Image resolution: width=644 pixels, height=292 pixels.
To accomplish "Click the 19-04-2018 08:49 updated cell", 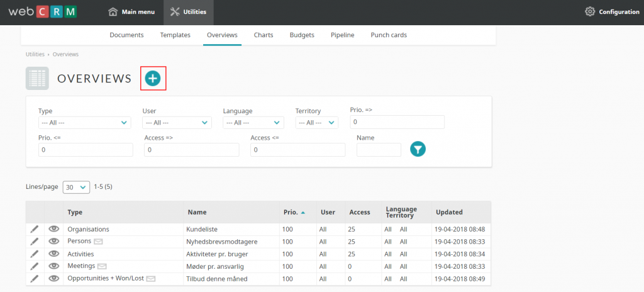I will (x=460, y=278).
